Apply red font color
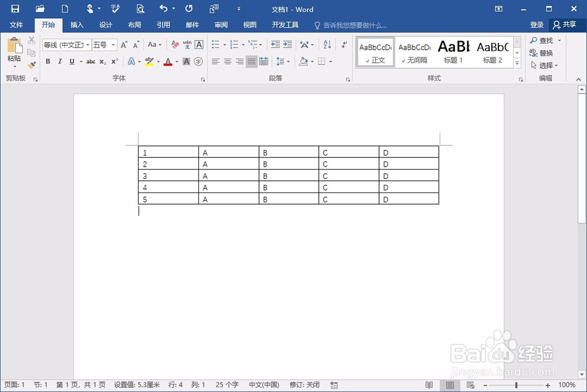Viewport: 587px width, 392px height. point(168,62)
